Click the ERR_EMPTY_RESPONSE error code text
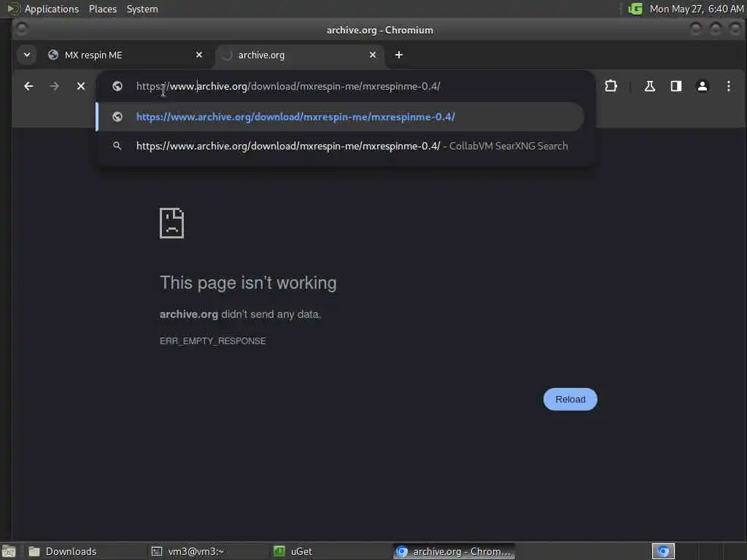Image resolution: width=747 pixels, height=560 pixels. tap(213, 341)
